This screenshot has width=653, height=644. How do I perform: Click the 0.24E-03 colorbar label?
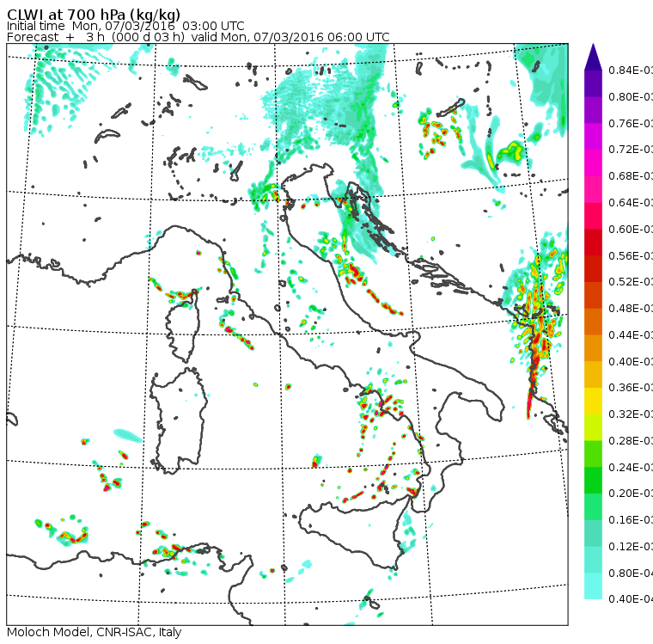[x=631, y=467]
